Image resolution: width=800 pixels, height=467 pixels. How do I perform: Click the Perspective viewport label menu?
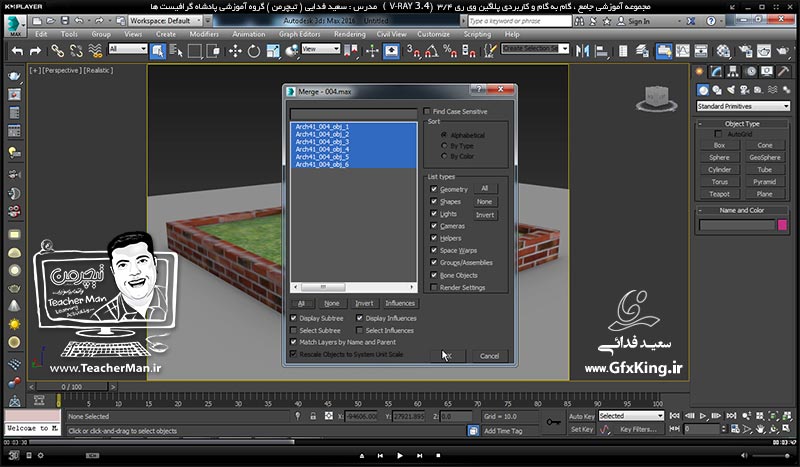[x=61, y=70]
